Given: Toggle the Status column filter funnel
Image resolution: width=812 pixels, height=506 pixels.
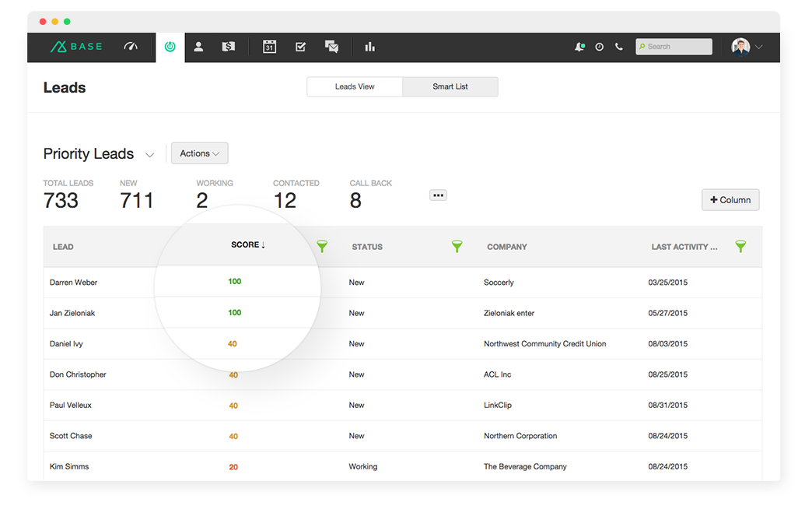Looking at the screenshot, I should point(457,246).
